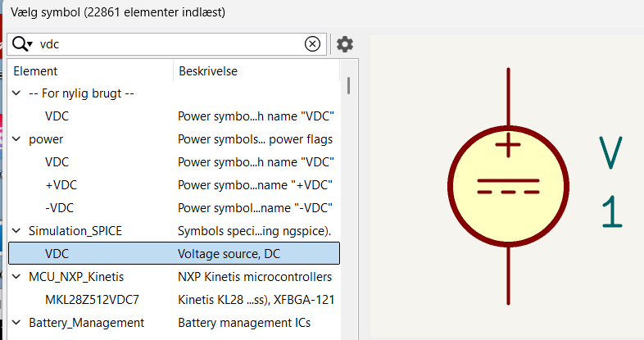This screenshot has width=644, height=340.
Task: Open the filter settings gear icon
Action: tap(345, 44)
